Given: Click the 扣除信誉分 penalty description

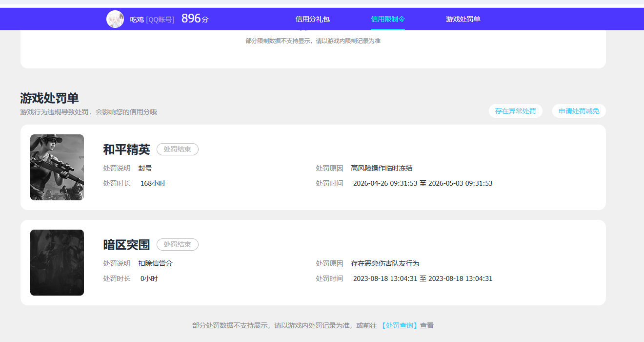Looking at the screenshot, I should [x=155, y=263].
